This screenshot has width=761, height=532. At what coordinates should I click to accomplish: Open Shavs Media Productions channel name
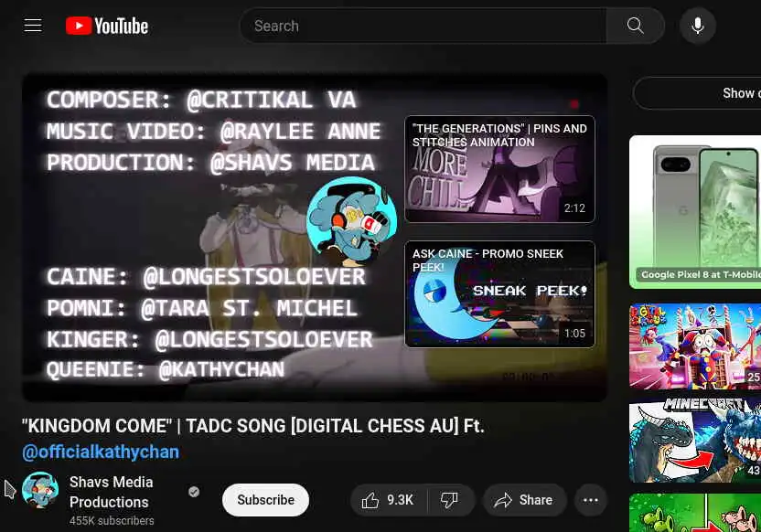coord(112,492)
